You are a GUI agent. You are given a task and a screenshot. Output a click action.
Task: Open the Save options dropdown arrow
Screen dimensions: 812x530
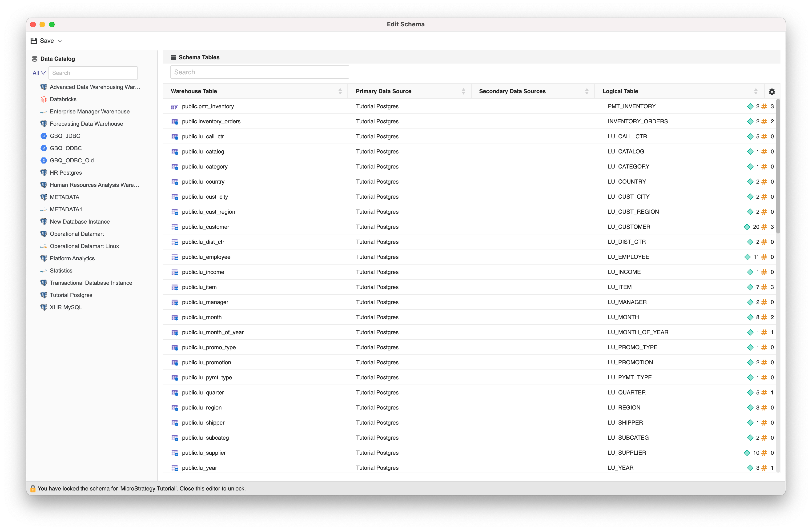pyautogui.click(x=60, y=41)
